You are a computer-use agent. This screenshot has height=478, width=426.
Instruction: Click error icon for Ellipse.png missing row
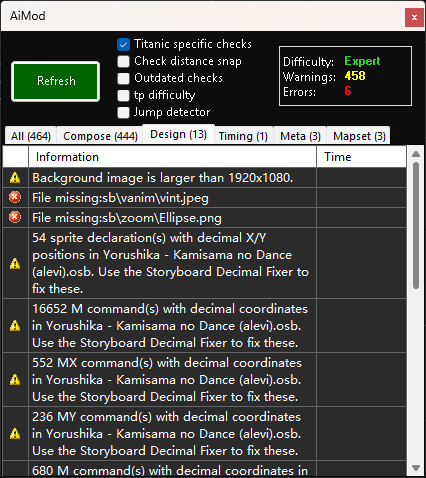click(x=15, y=217)
